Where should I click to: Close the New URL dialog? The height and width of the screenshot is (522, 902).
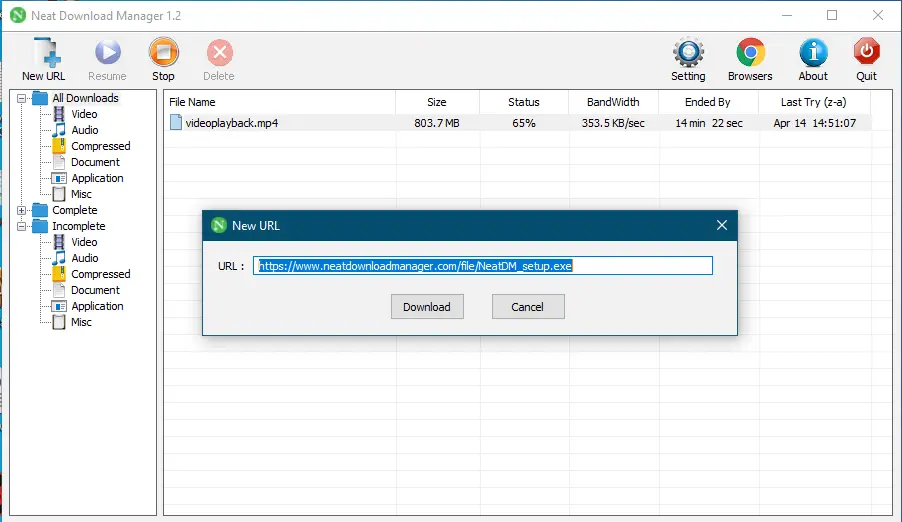722,225
